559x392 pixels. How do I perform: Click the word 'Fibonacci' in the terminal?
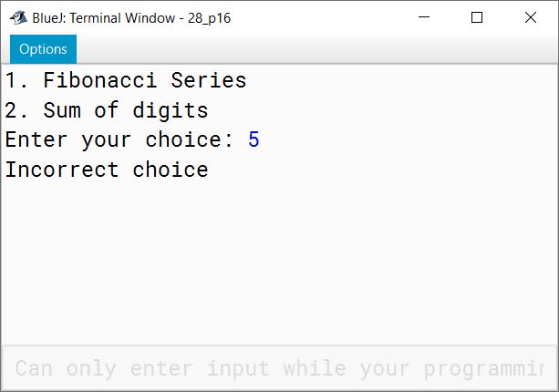[99, 80]
